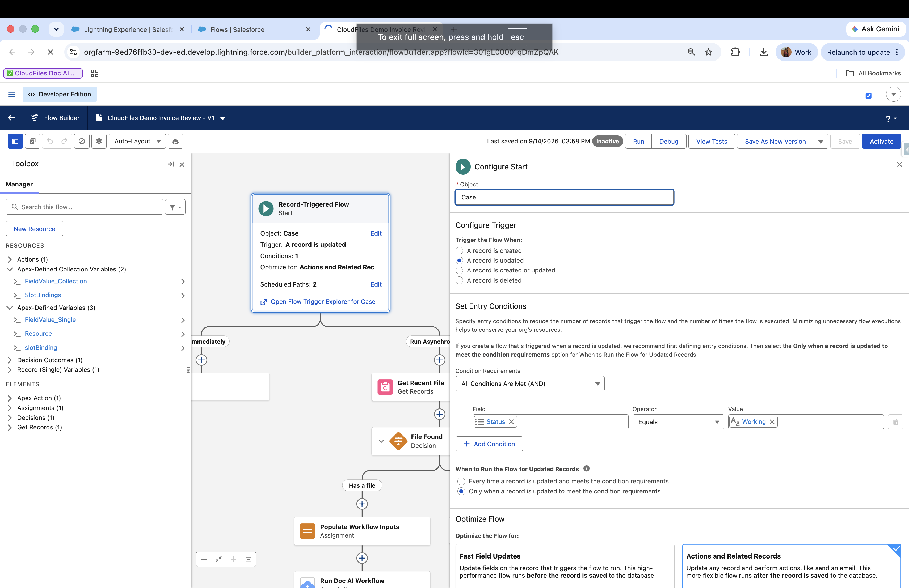Close the Toolbox panel
Image resolution: width=909 pixels, height=588 pixels.
pyautogui.click(x=182, y=164)
